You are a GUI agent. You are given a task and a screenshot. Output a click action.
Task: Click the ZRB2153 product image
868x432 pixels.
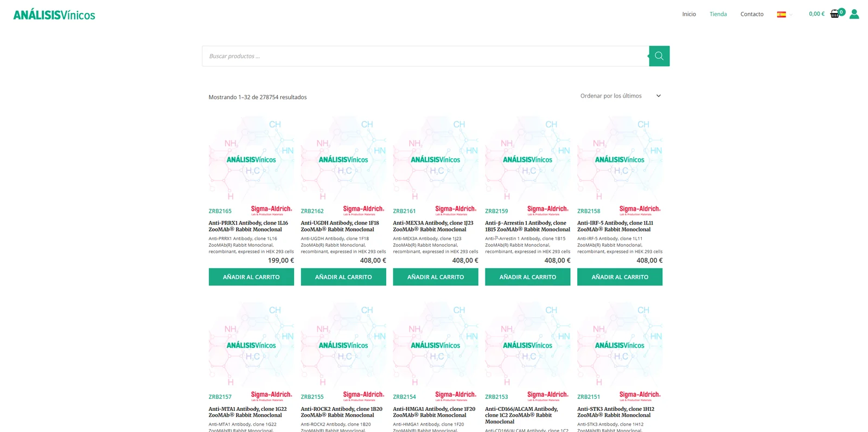pos(528,345)
